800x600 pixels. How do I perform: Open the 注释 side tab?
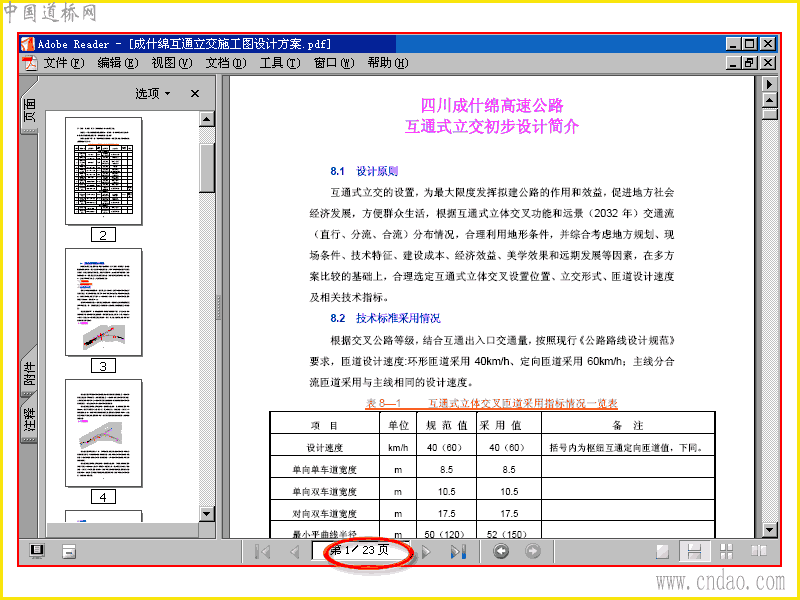coord(29,419)
